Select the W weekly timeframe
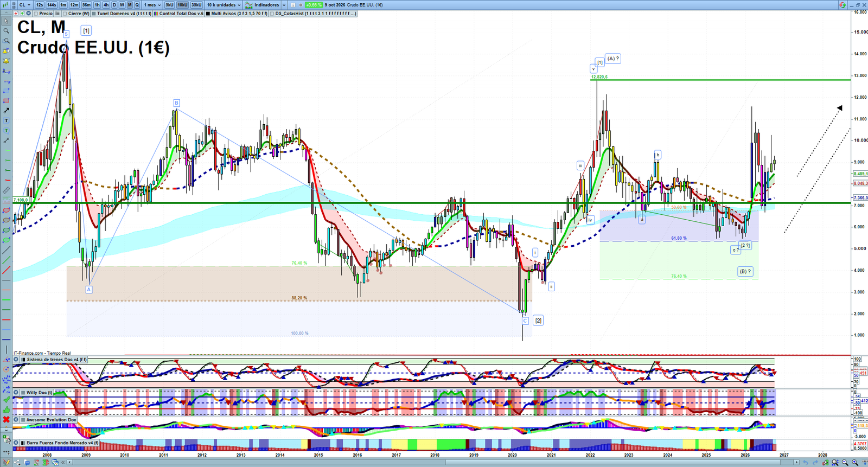The width and height of the screenshot is (868, 467). click(x=122, y=5)
